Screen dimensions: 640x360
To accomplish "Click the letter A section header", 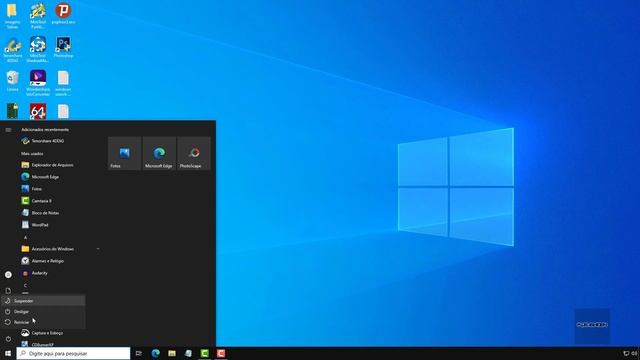I will 25,237.
